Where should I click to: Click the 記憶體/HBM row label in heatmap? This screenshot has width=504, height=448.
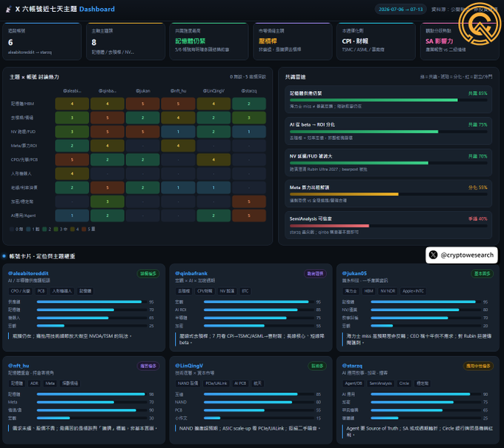(22, 104)
